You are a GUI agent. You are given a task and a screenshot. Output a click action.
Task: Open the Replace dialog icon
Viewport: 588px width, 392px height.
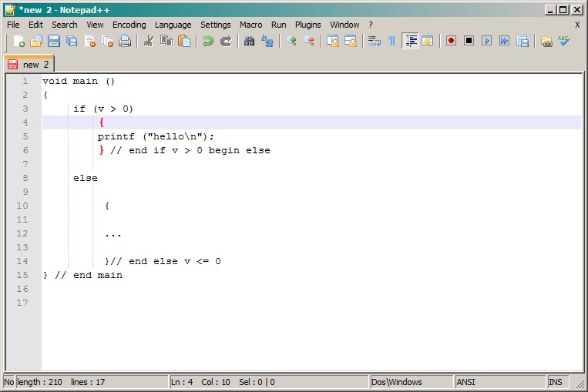point(267,41)
